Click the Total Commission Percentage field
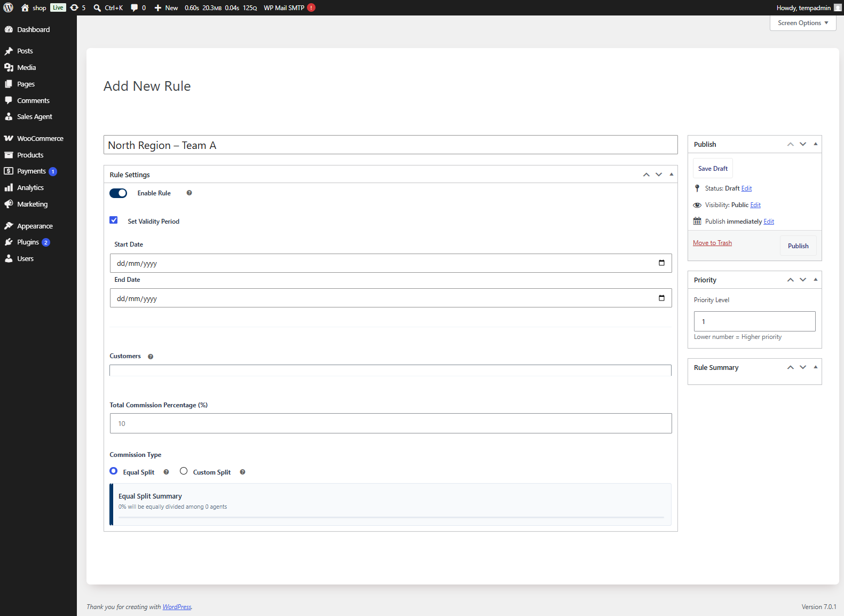The height and width of the screenshot is (616, 844). [x=391, y=423]
